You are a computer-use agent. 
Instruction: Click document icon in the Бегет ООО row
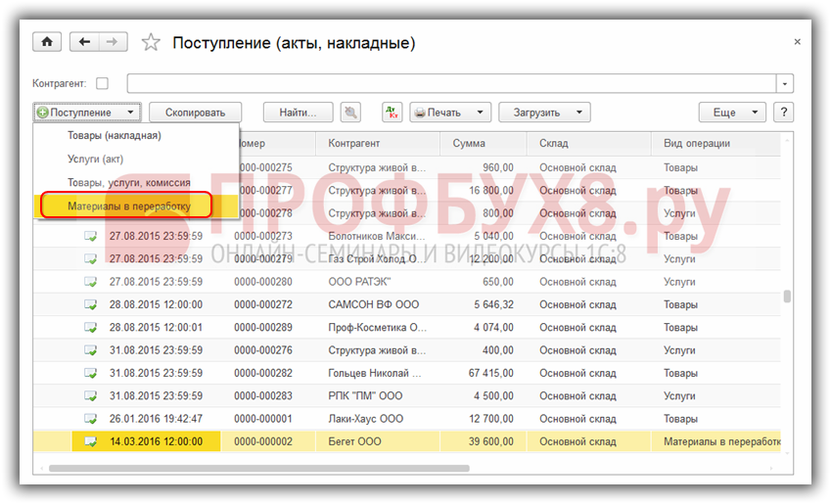(91, 441)
